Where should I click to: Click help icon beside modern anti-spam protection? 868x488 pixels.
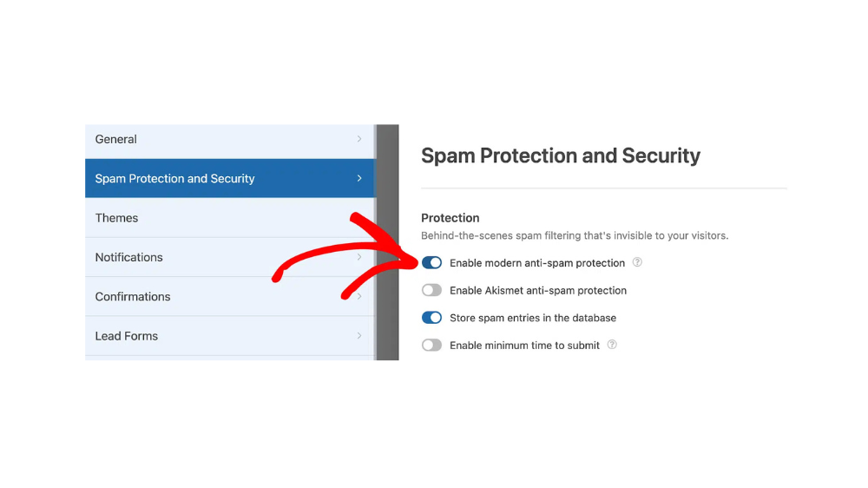(x=637, y=262)
